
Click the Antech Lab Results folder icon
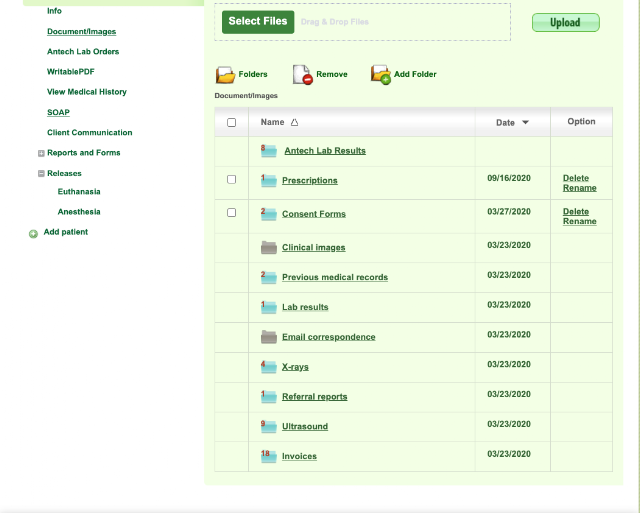click(269, 151)
